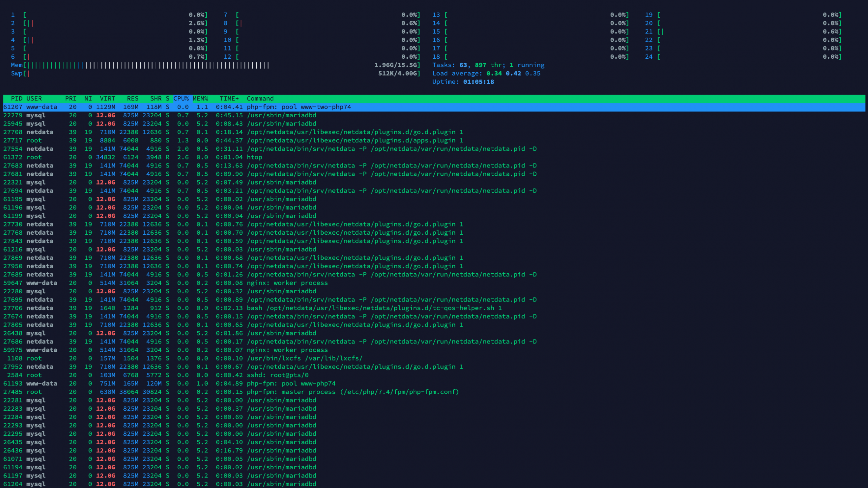Click the TIME+ column header
The image size is (868, 488).
click(229, 99)
